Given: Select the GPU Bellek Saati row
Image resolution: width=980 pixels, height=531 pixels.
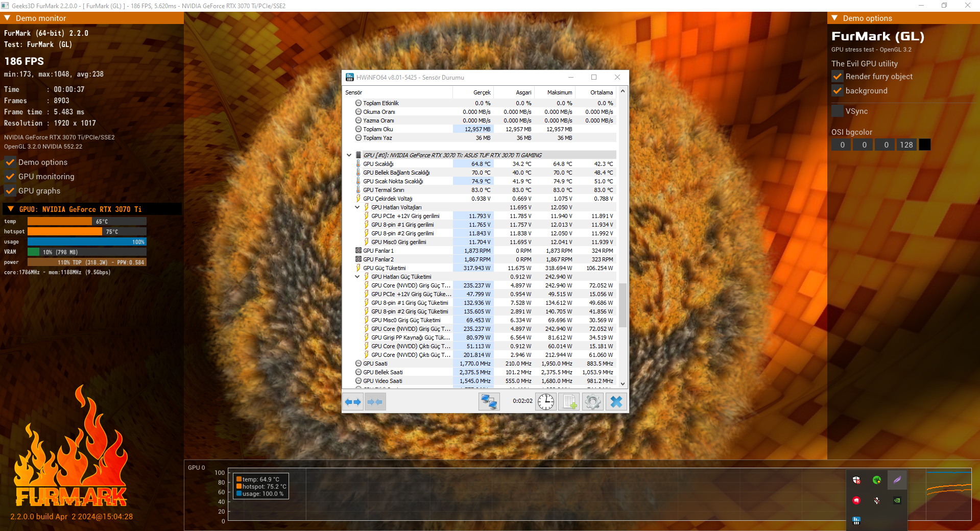Looking at the screenshot, I should [x=480, y=372].
